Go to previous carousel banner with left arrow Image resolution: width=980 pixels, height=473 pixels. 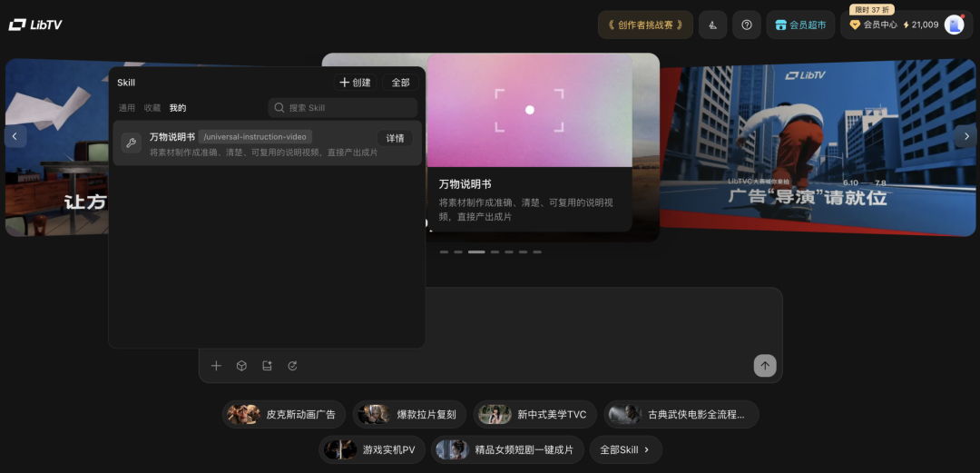tap(15, 136)
